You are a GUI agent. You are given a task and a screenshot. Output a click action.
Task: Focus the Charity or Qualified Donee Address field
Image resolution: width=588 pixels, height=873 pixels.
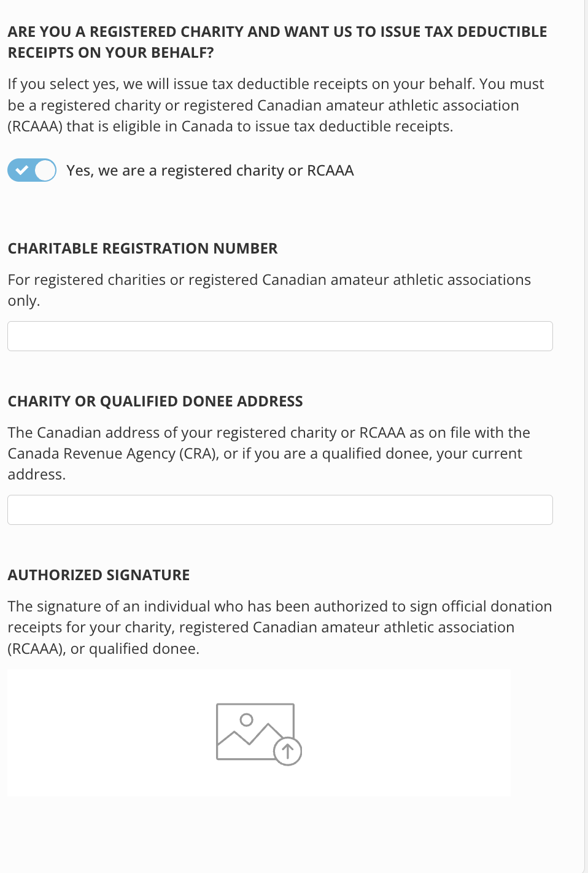(x=280, y=510)
